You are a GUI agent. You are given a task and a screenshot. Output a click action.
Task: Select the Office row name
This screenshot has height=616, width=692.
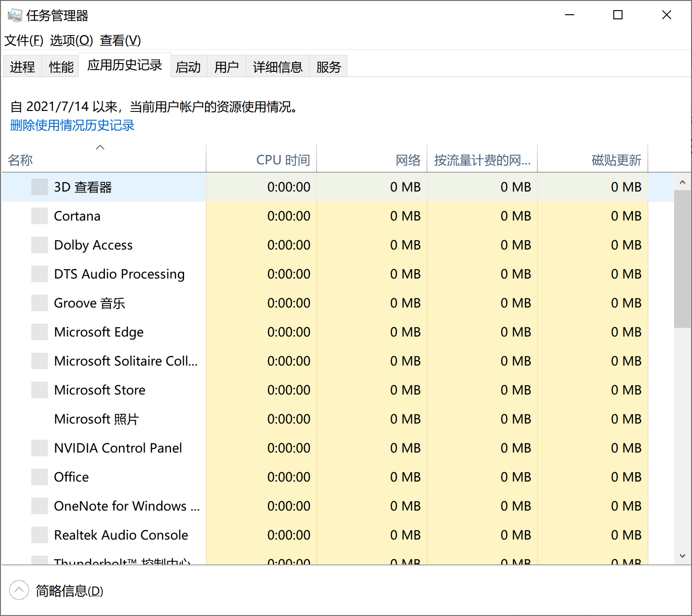click(x=71, y=477)
